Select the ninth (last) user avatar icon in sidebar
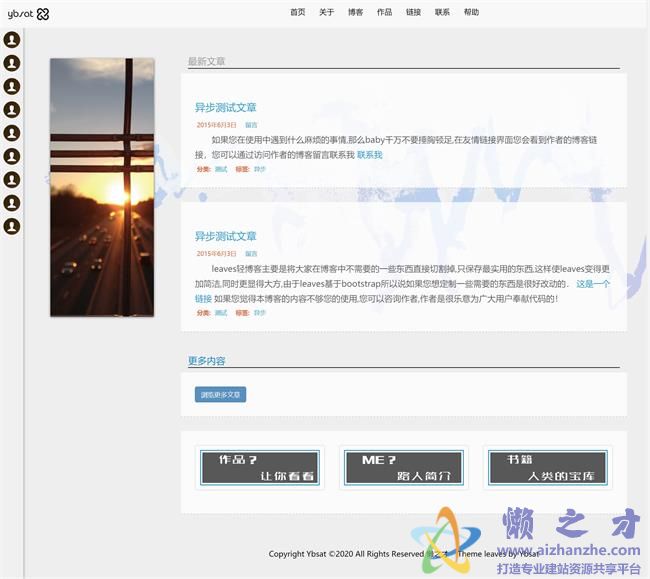The width and height of the screenshot is (650, 579). [12, 226]
